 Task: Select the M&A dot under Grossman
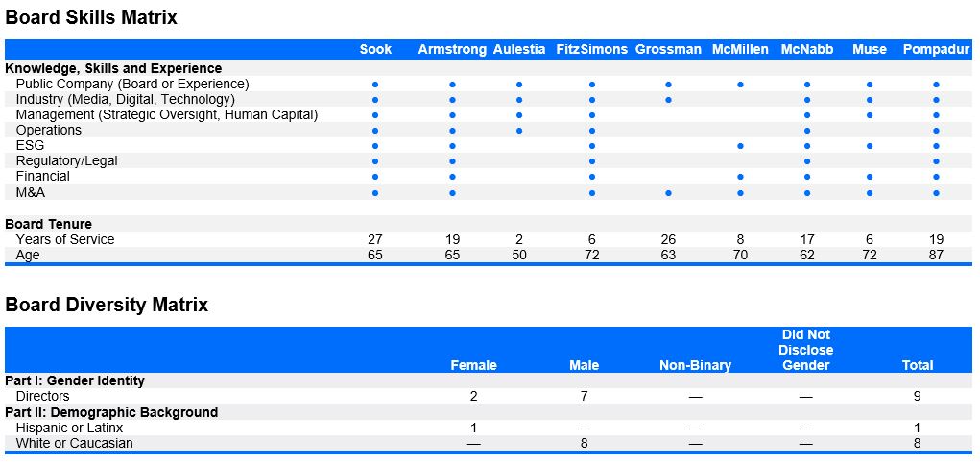click(668, 193)
